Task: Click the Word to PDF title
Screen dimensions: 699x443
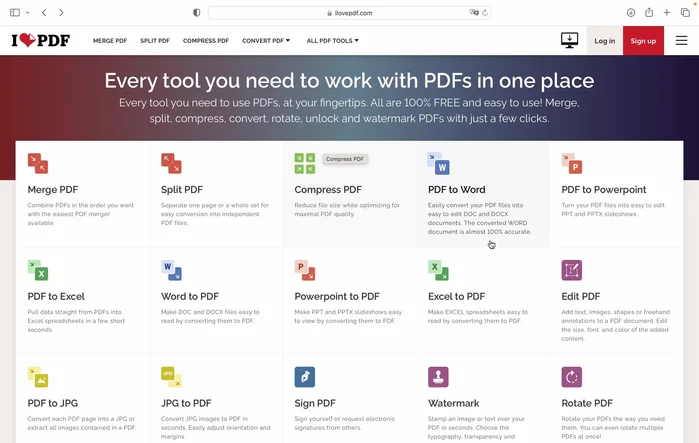Action: click(x=190, y=296)
